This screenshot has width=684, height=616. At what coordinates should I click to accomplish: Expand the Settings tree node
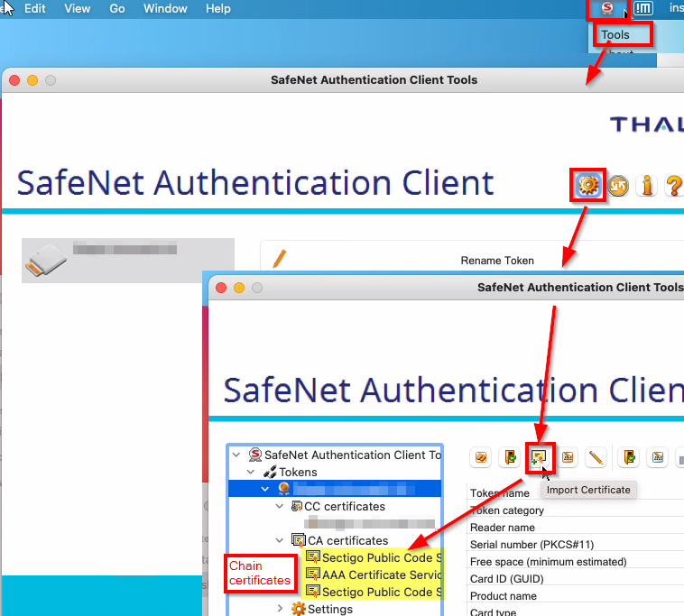coord(280,608)
